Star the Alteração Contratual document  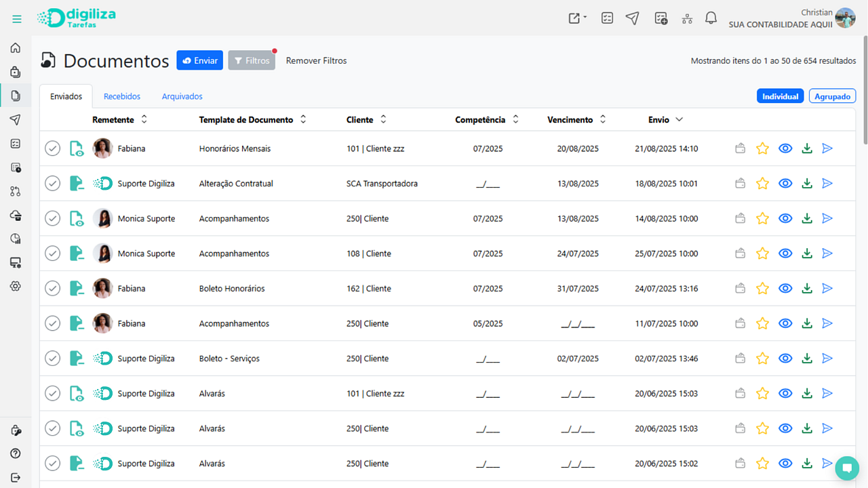tap(762, 184)
